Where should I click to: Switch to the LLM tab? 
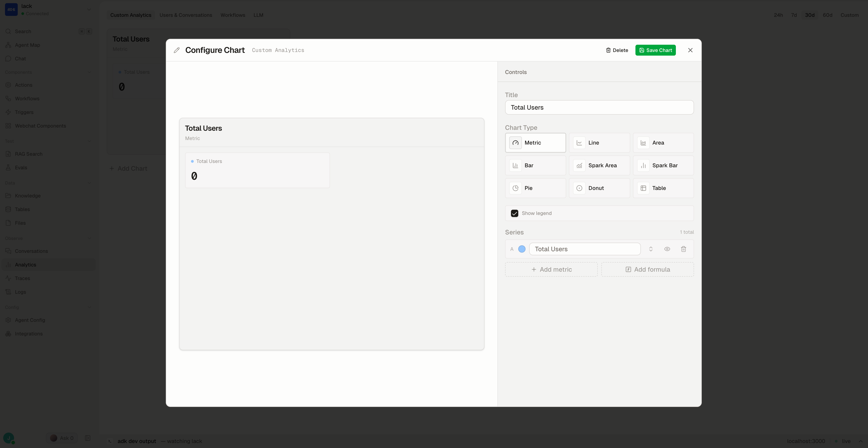[x=258, y=15]
